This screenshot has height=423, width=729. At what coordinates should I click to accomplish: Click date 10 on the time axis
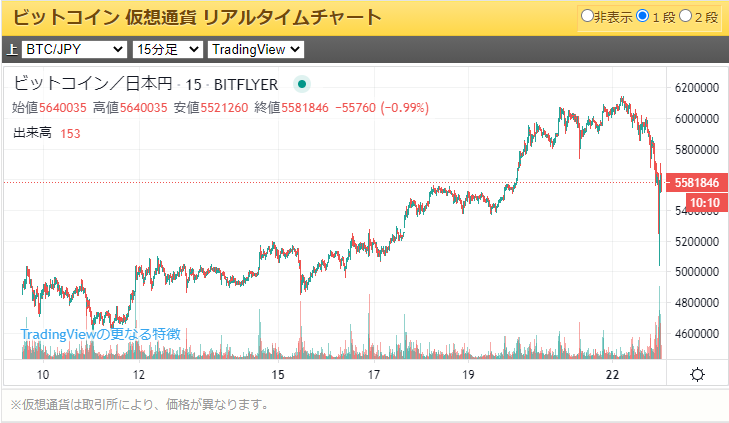[x=43, y=375]
